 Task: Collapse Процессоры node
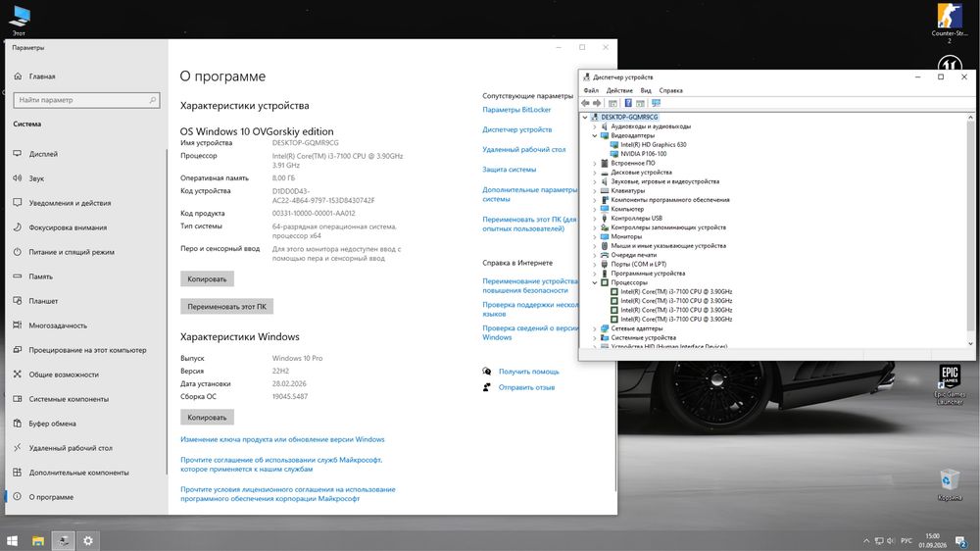pos(595,282)
